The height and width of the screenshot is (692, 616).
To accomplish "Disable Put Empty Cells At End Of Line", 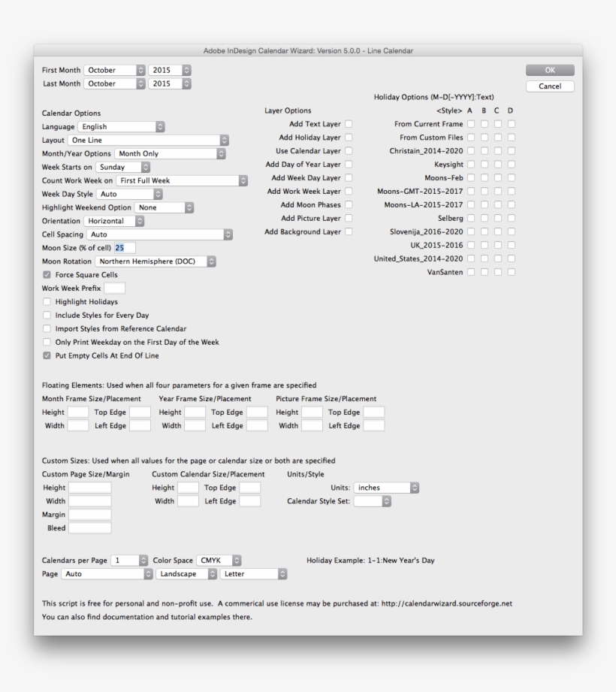I will (47, 355).
